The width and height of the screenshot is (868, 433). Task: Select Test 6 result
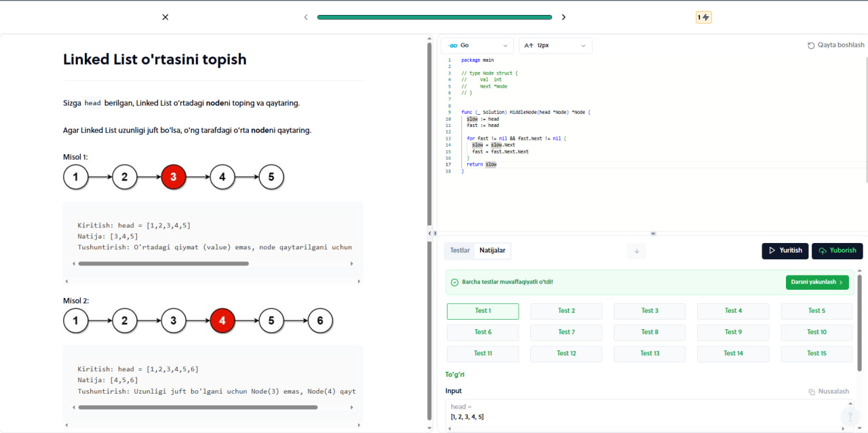(x=483, y=333)
